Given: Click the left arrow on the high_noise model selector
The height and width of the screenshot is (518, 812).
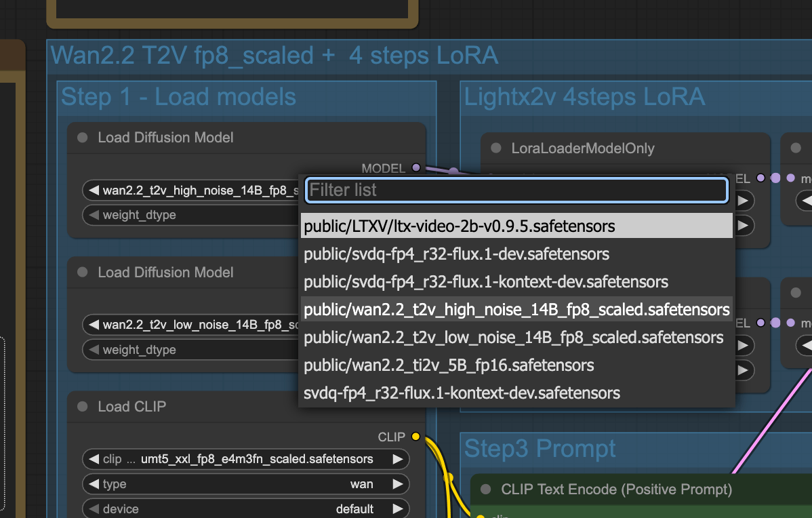Looking at the screenshot, I should point(94,191).
